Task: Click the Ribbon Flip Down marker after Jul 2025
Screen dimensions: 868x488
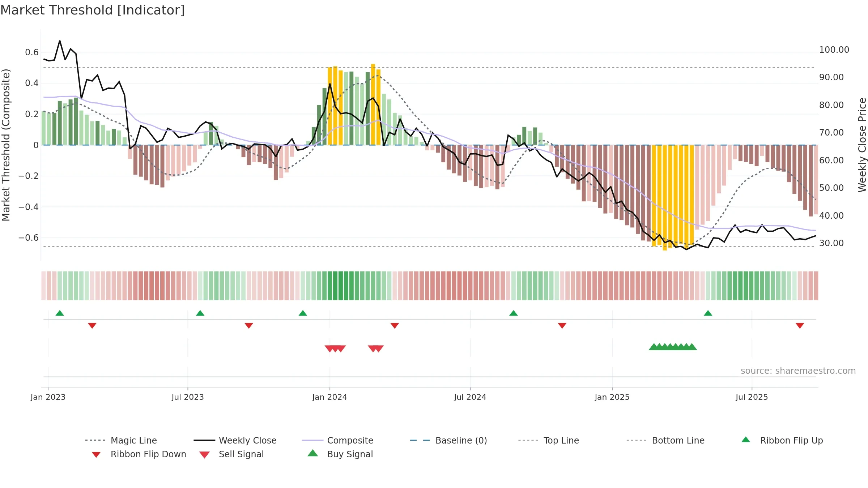Action: [800, 326]
